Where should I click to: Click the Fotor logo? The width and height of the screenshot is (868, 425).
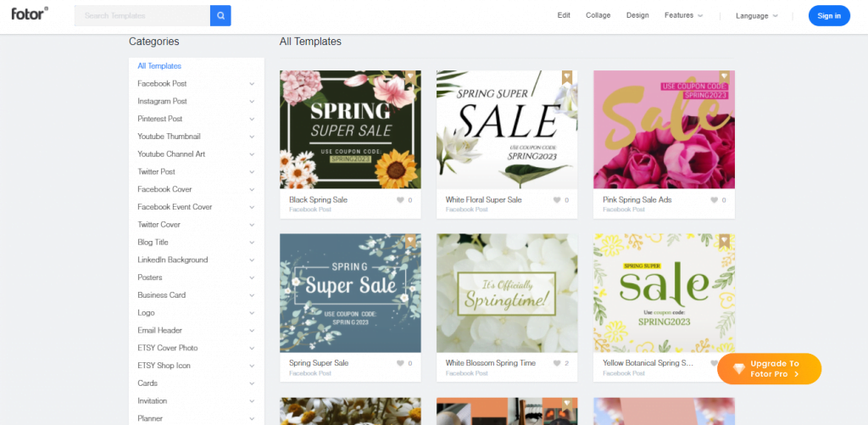click(x=30, y=14)
